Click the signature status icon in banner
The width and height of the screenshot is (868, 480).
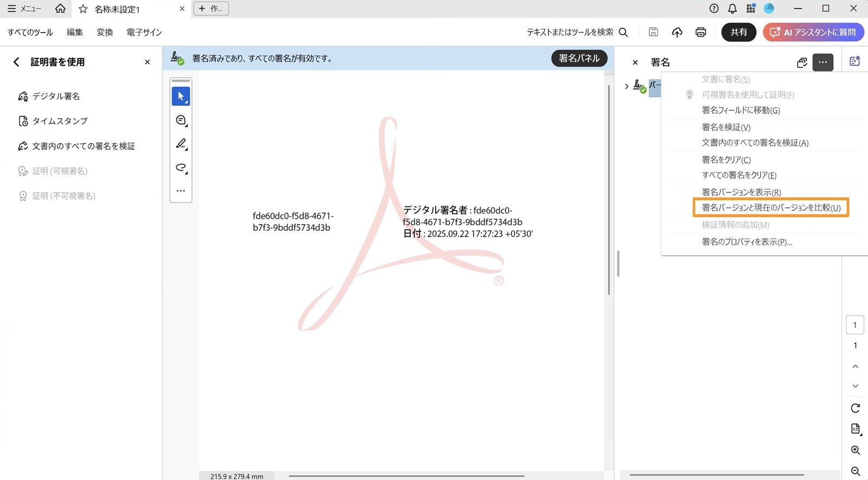pyautogui.click(x=177, y=58)
